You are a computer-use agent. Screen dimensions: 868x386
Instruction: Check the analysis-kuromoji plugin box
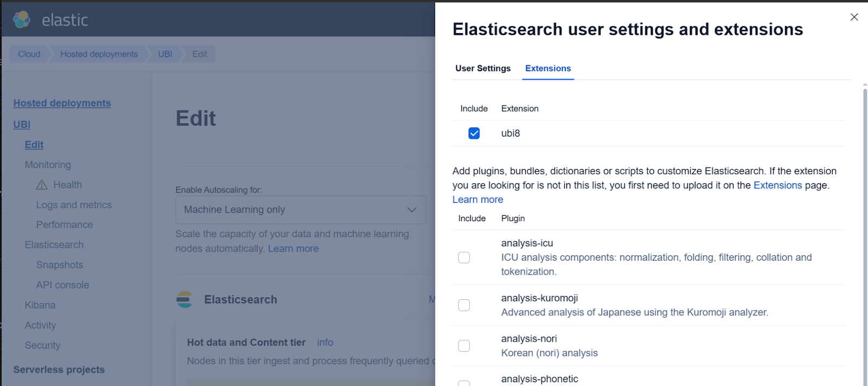[464, 305]
